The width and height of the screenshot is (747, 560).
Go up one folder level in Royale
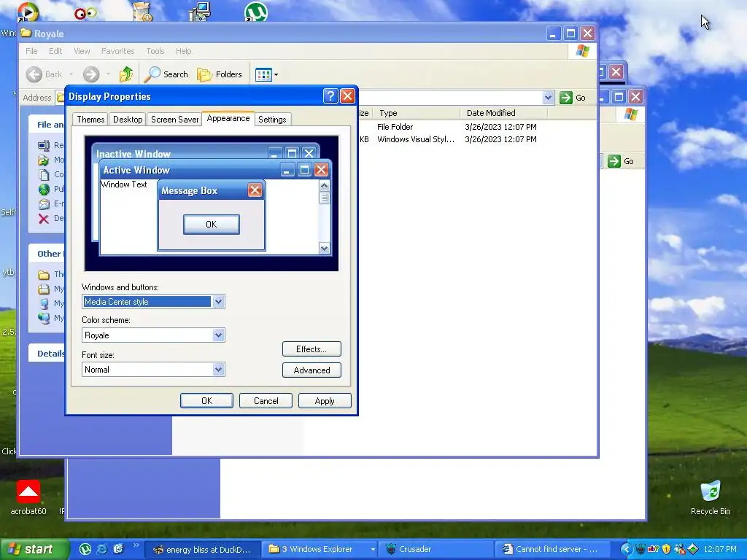point(126,74)
